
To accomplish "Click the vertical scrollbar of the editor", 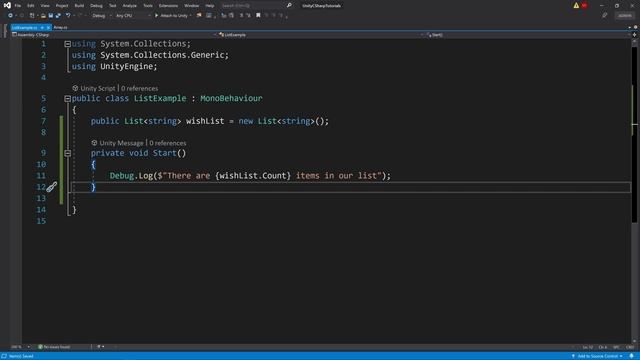I will point(634,192).
